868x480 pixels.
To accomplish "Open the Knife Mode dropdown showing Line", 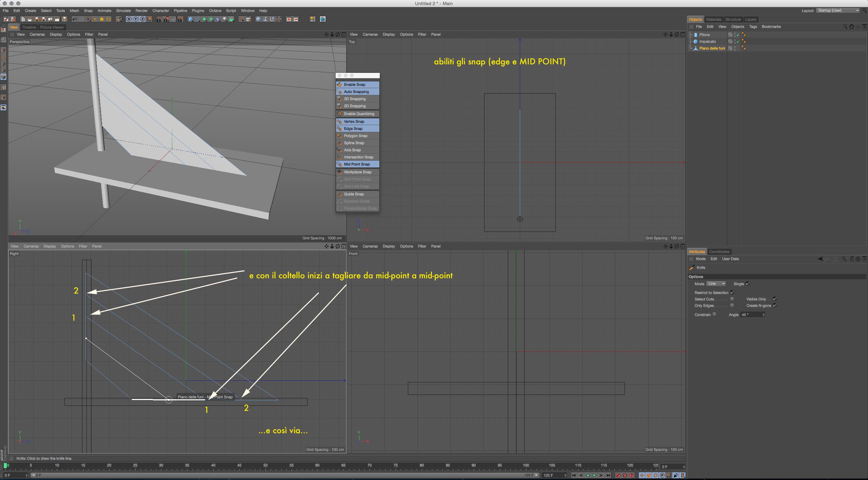I will click(716, 284).
